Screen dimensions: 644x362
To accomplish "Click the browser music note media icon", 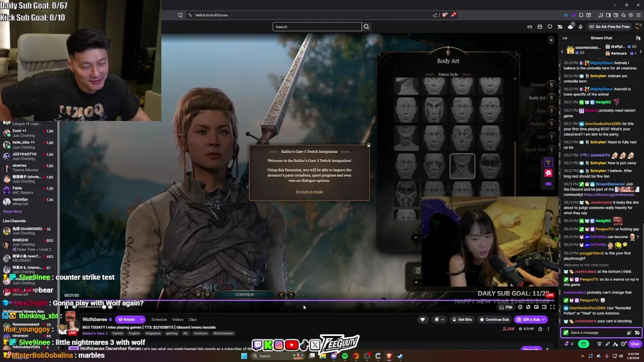I will 601,15.
